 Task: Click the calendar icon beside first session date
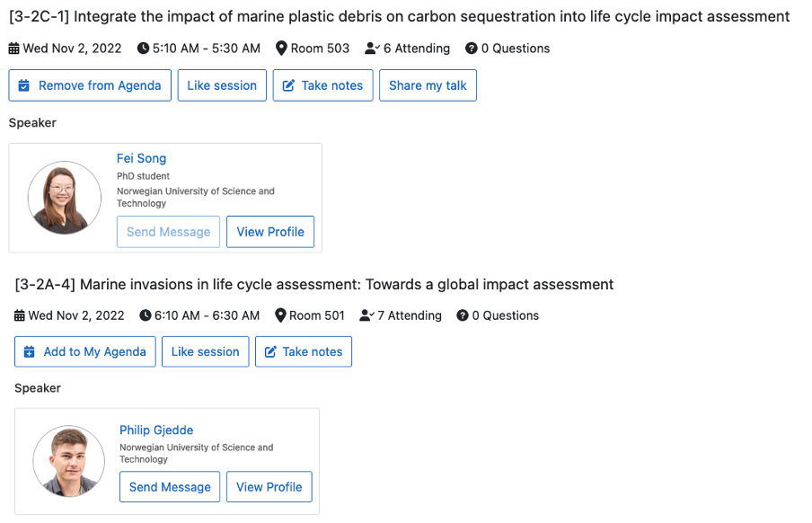[x=14, y=49]
